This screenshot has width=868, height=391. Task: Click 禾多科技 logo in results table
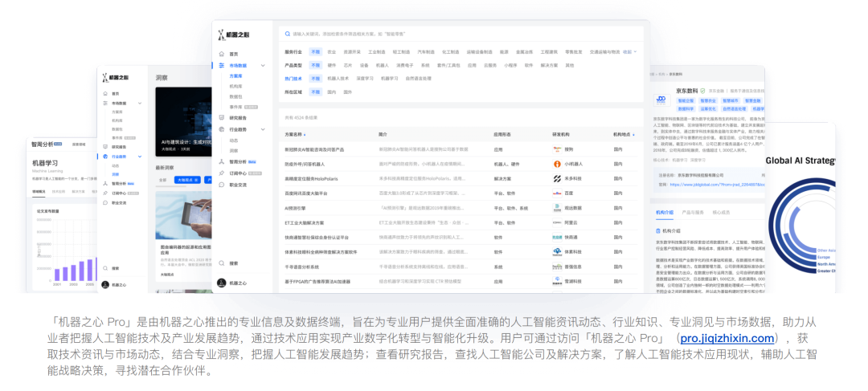click(x=557, y=178)
